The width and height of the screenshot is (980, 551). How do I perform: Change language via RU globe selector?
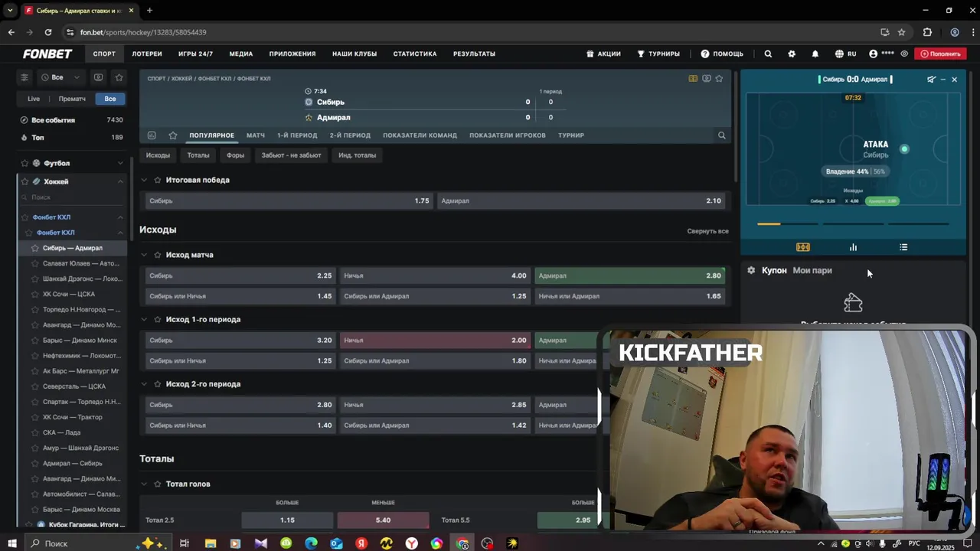845,54
